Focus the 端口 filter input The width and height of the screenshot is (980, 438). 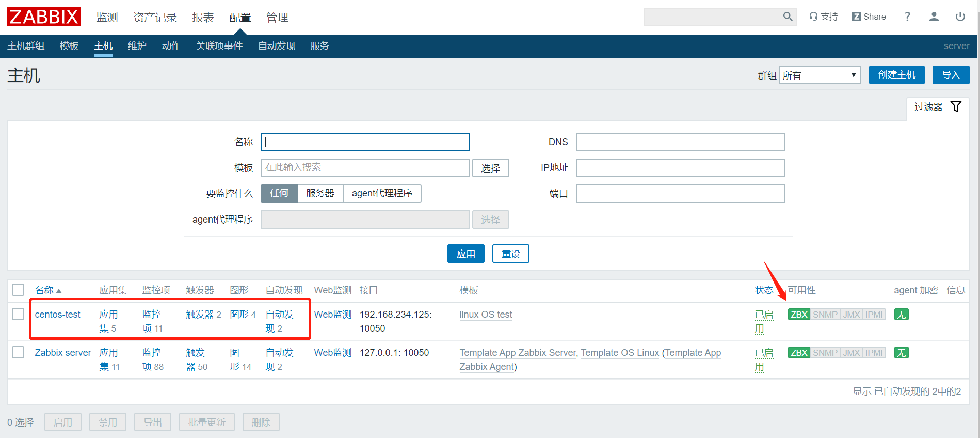tap(680, 194)
